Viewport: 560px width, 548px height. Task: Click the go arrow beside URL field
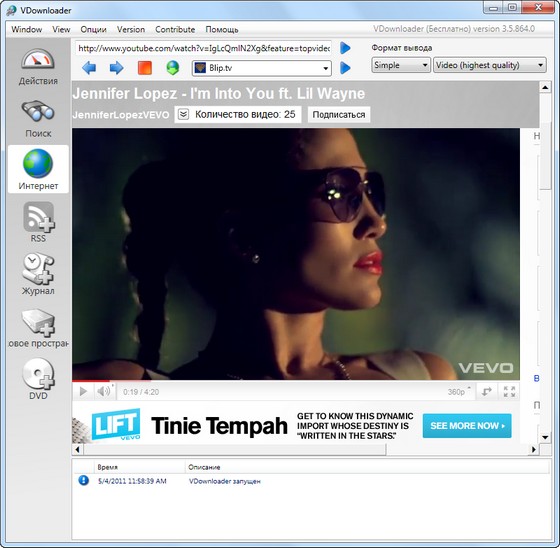pos(345,48)
